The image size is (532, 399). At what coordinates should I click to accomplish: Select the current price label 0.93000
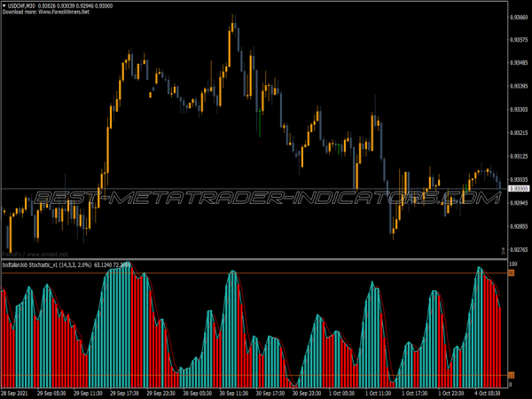(x=519, y=189)
